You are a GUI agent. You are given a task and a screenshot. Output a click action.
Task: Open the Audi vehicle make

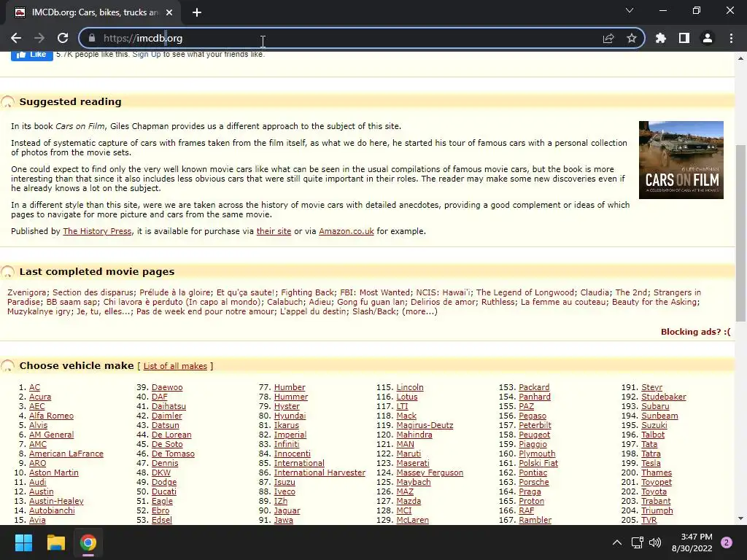(38, 483)
